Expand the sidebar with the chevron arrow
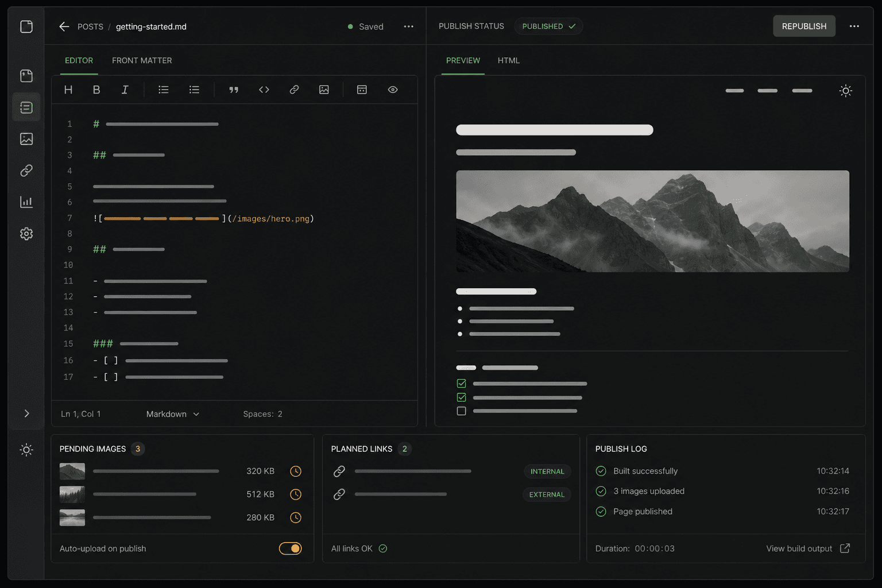Image resolution: width=882 pixels, height=588 pixels. point(26,413)
